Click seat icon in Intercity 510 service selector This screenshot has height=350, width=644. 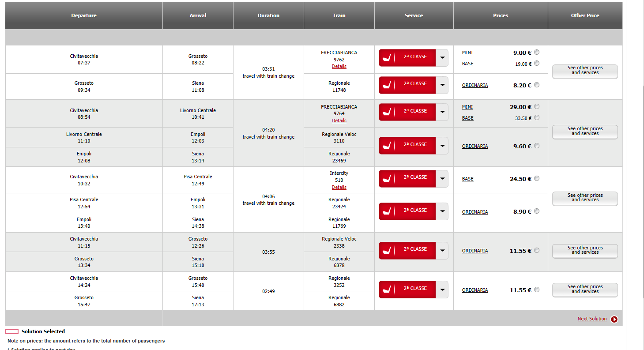[x=387, y=179]
